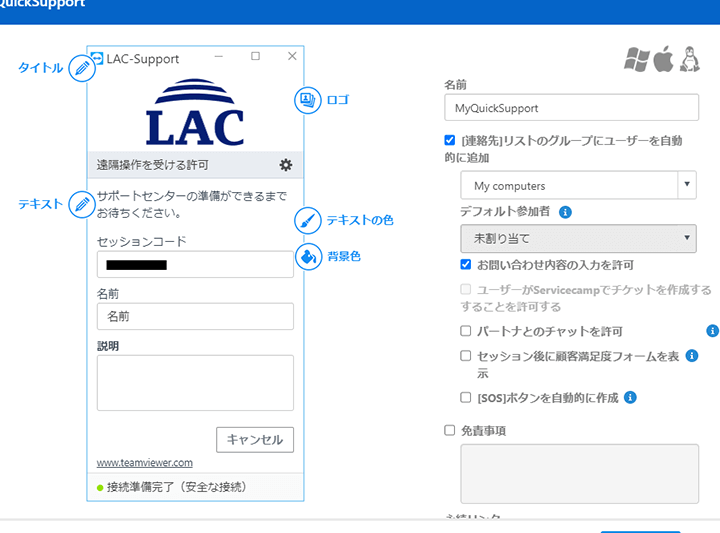The image size is (720, 533).
Task: Open the www.teamviewer.com link
Action: pyautogui.click(x=144, y=463)
